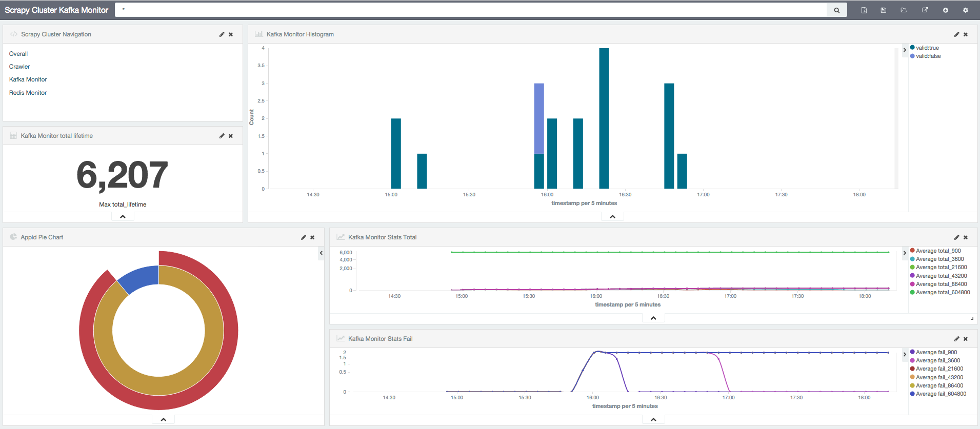Screen dimensions: 980x429
Task: Click the search magnifier button
Action: 836,10
